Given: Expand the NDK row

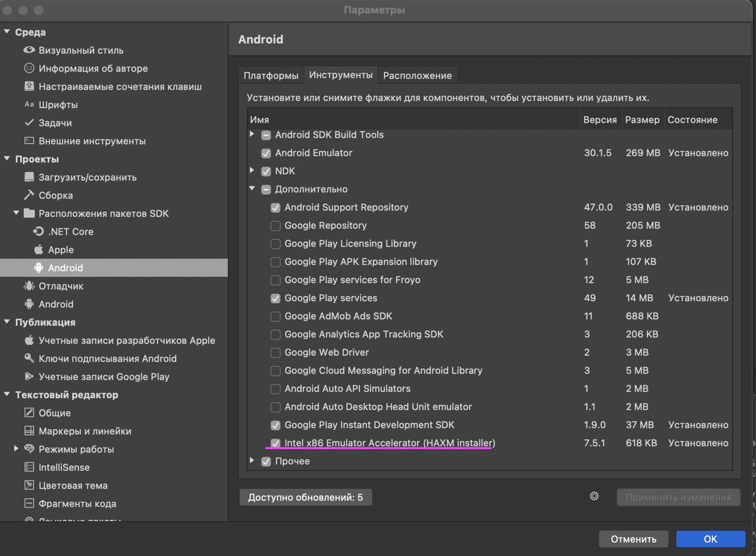Looking at the screenshot, I should pyautogui.click(x=252, y=171).
